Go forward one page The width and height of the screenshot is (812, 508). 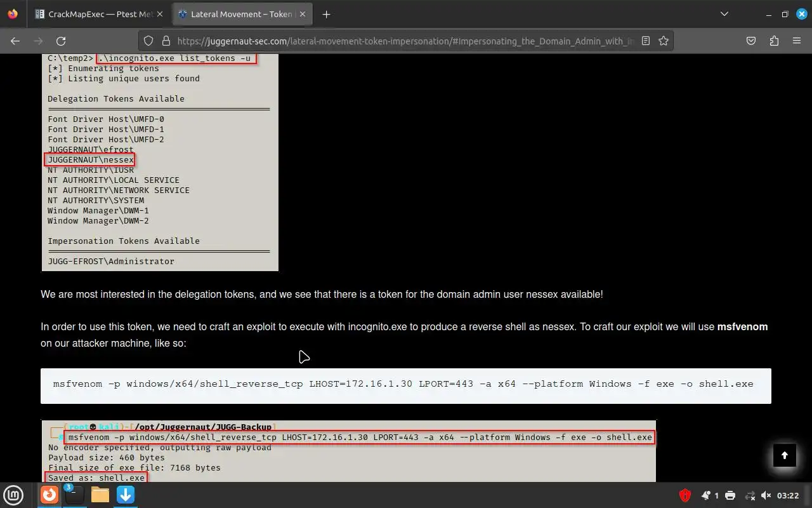tap(38, 41)
